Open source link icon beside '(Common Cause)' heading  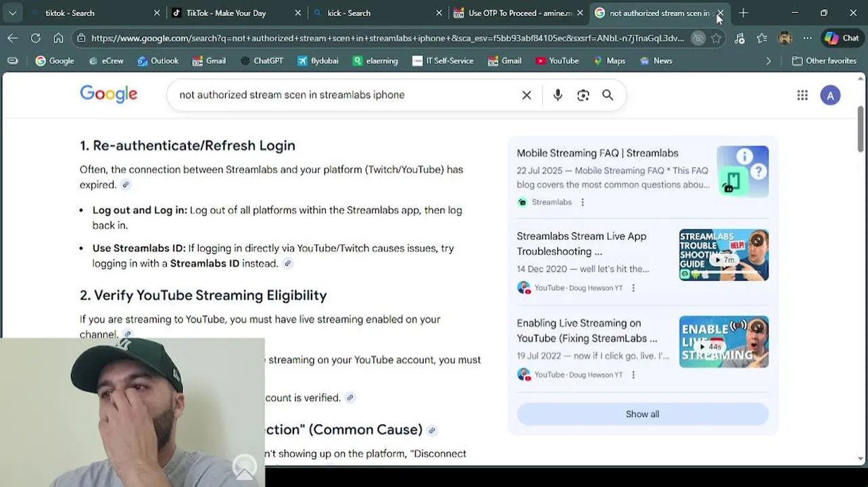pyautogui.click(x=432, y=430)
